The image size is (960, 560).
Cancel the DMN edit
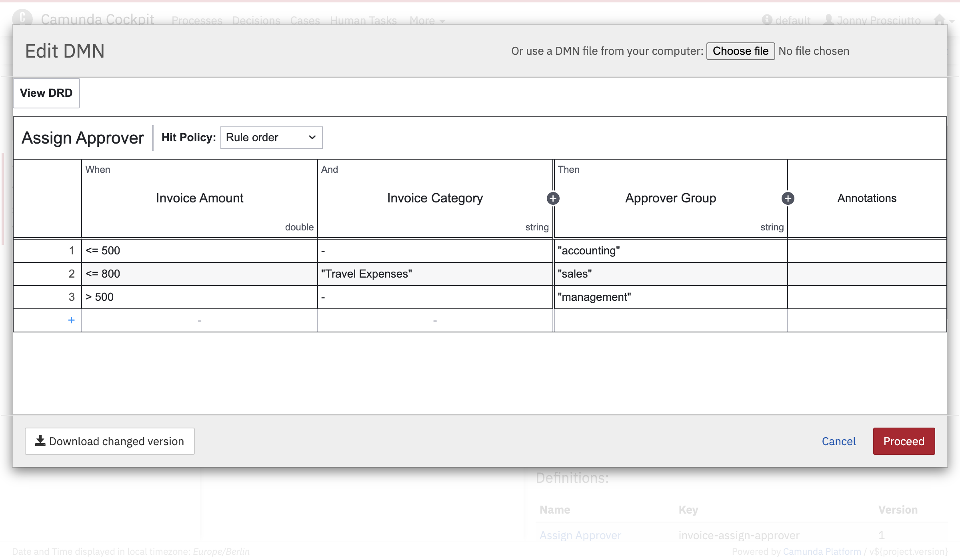point(838,441)
